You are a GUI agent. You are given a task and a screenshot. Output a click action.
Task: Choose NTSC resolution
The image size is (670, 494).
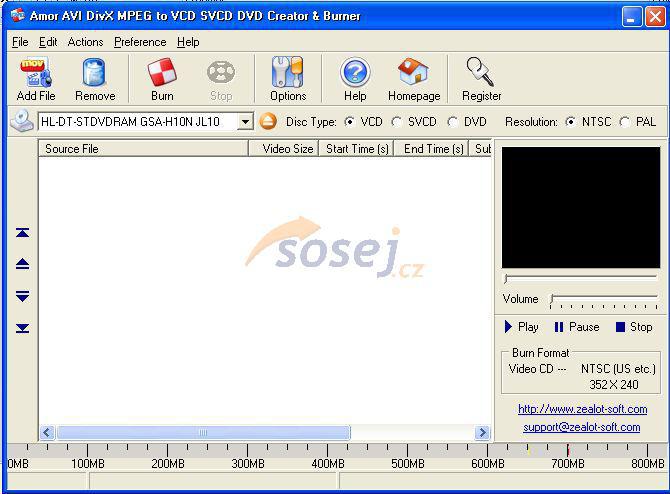coord(570,122)
